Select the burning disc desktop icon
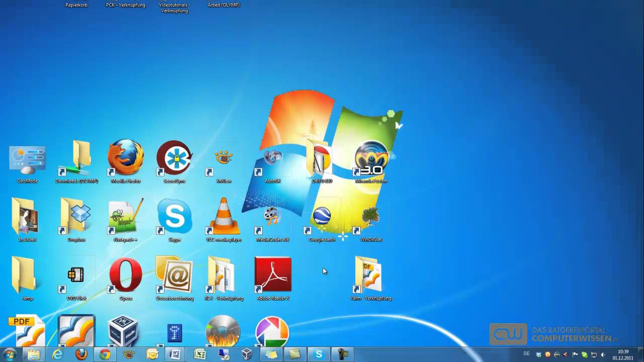This screenshot has height=362, width=644. point(223,331)
